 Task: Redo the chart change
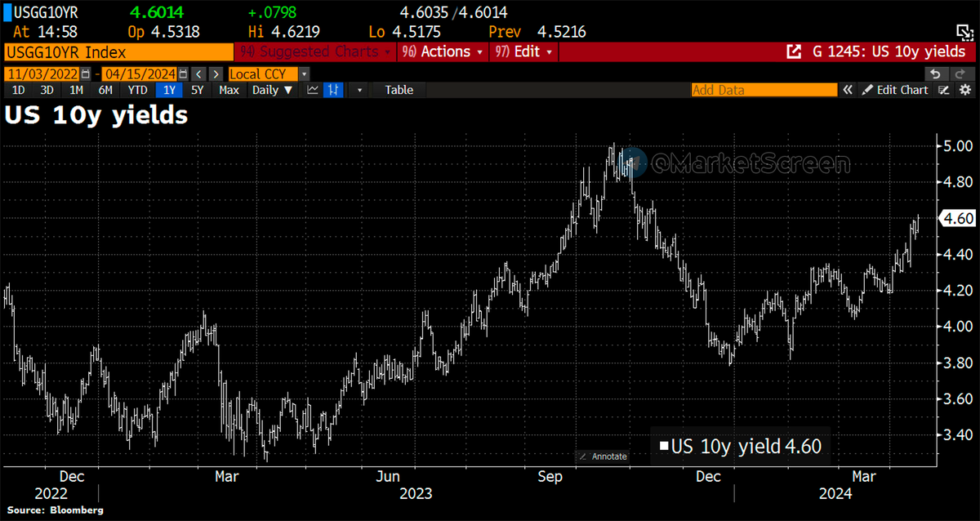pyautogui.click(x=960, y=73)
